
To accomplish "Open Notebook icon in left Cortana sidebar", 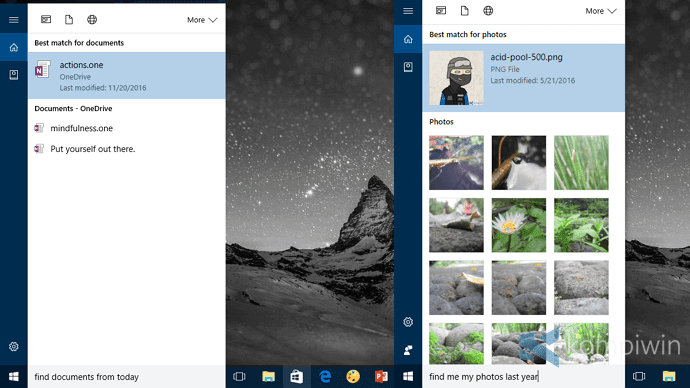I will click(x=14, y=75).
